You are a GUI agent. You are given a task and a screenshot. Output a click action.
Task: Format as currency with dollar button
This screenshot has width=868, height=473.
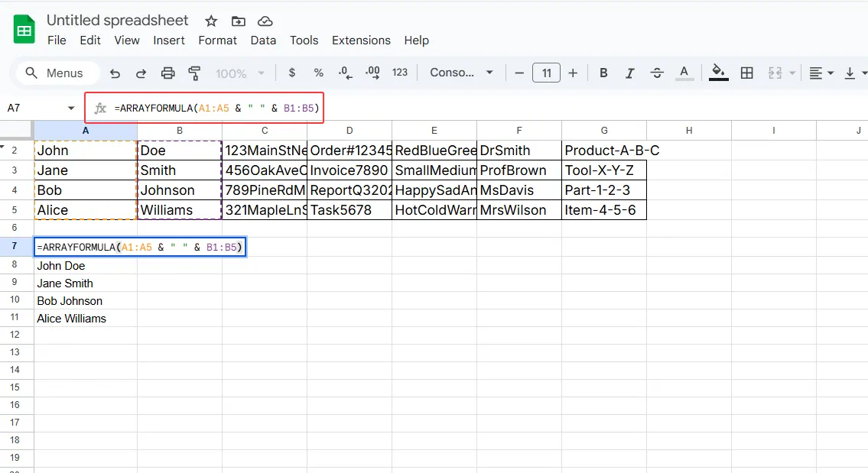tap(292, 73)
